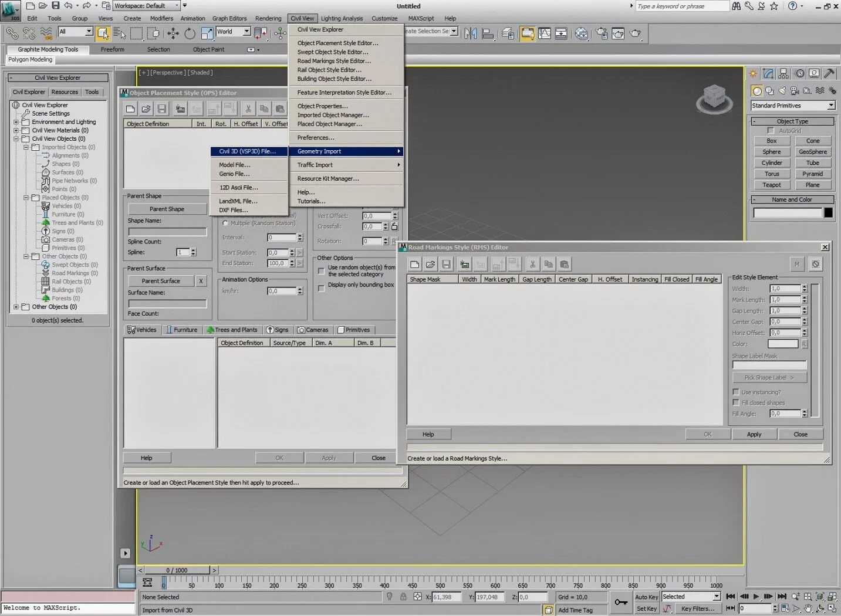Click Open folder icon in Road Markings Editor
This screenshot has height=616, width=841.
pos(430,264)
